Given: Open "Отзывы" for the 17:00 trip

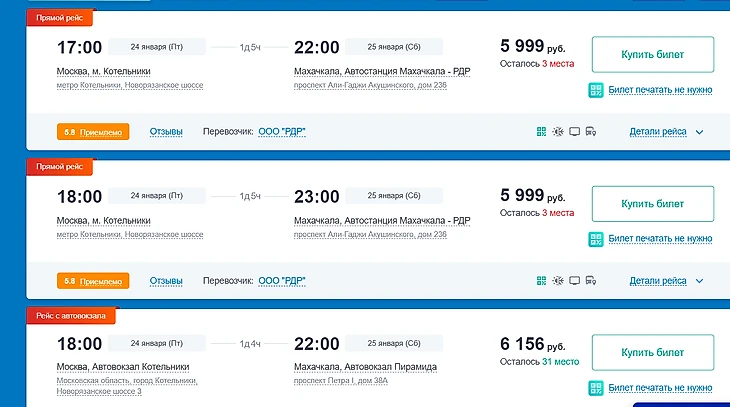Looking at the screenshot, I should [x=166, y=131].
